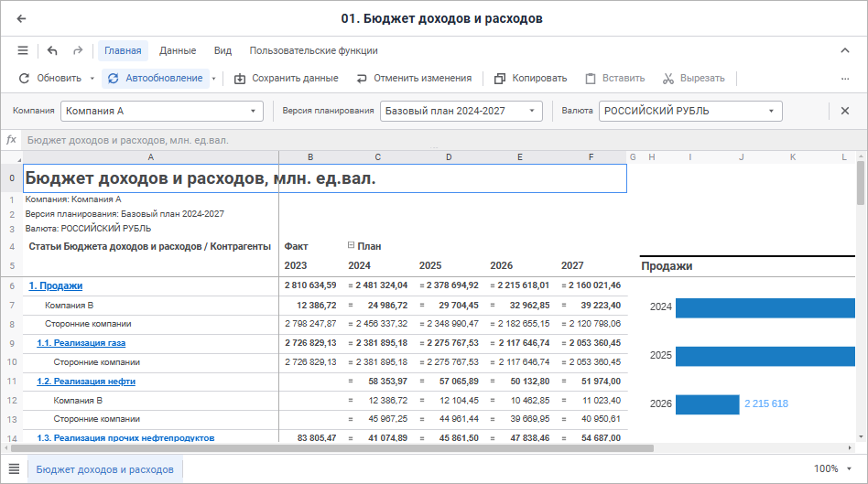The width and height of the screenshot is (868, 484).
Task: Collapse the ribbon with chevron up
Action: pyautogui.click(x=844, y=50)
